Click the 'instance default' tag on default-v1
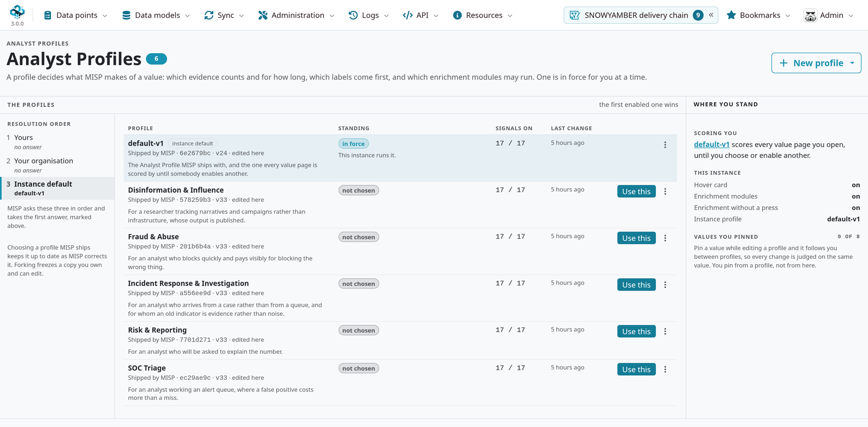Image resolution: width=868 pixels, height=427 pixels. point(193,144)
